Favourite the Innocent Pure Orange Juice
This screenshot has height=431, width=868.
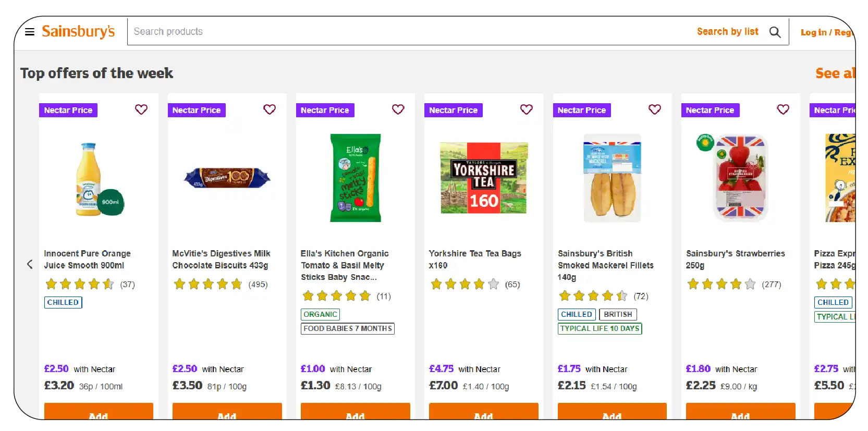tap(141, 109)
